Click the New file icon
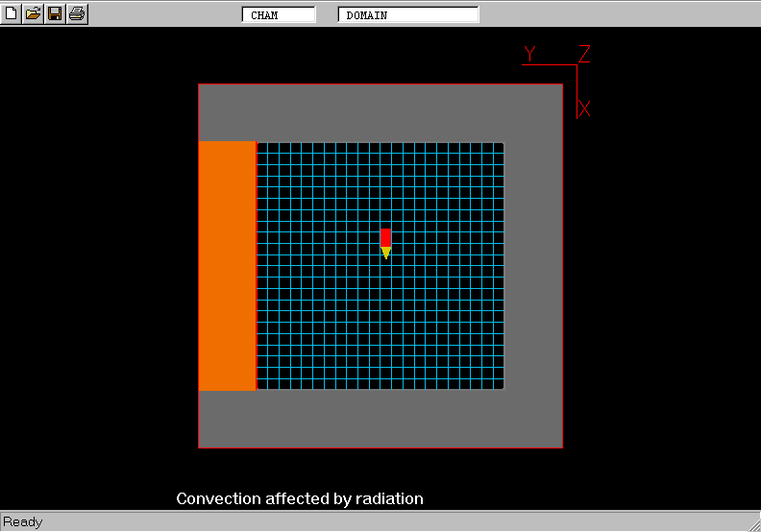Screen dimensions: 761x532 tap(12, 13)
